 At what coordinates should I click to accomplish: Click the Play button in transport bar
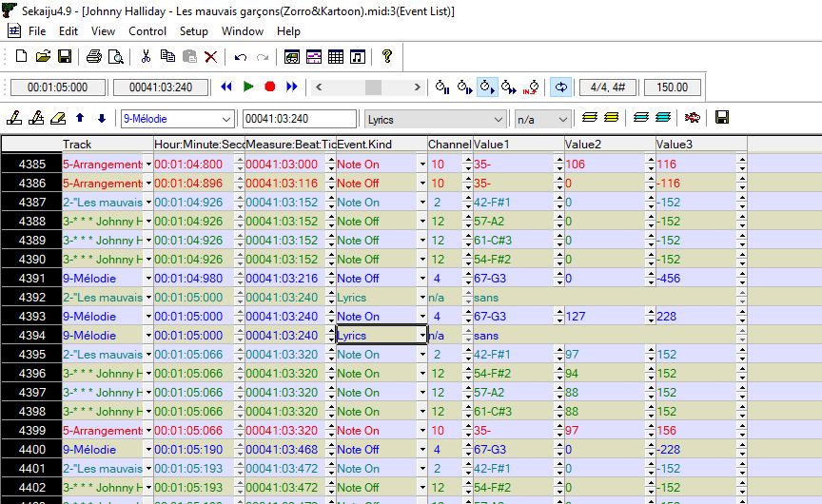[248, 87]
